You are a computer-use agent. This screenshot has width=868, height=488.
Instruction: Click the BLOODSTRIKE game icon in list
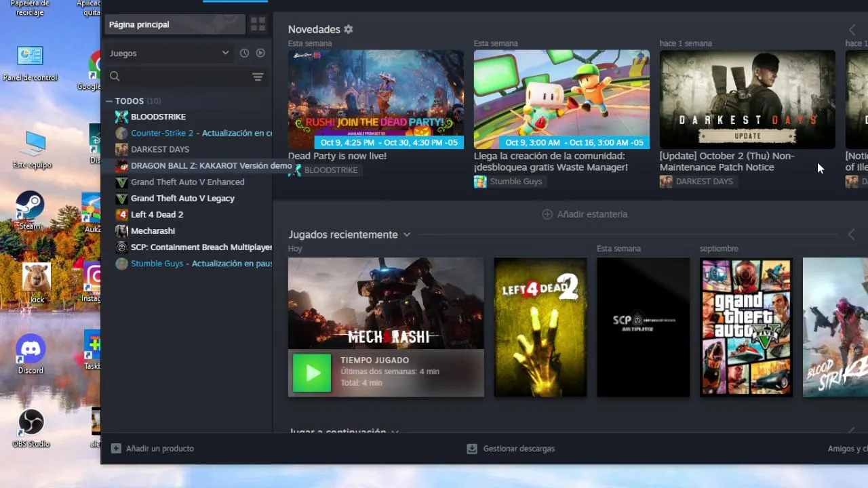121,117
